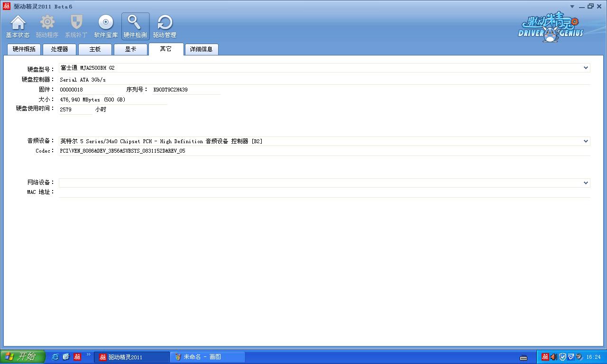Click size value 476,940 MBytes (500 GB)

pyautogui.click(x=92, y=100)
